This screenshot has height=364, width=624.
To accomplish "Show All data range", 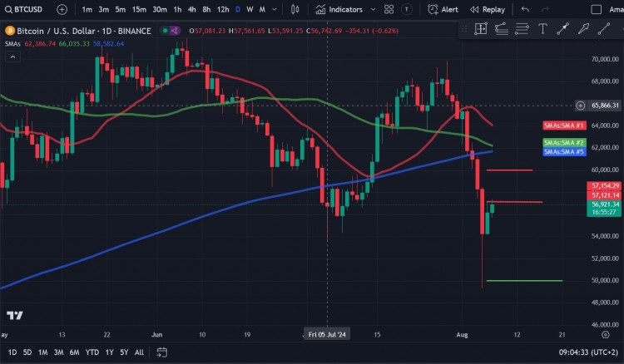I will click(139, 352).
